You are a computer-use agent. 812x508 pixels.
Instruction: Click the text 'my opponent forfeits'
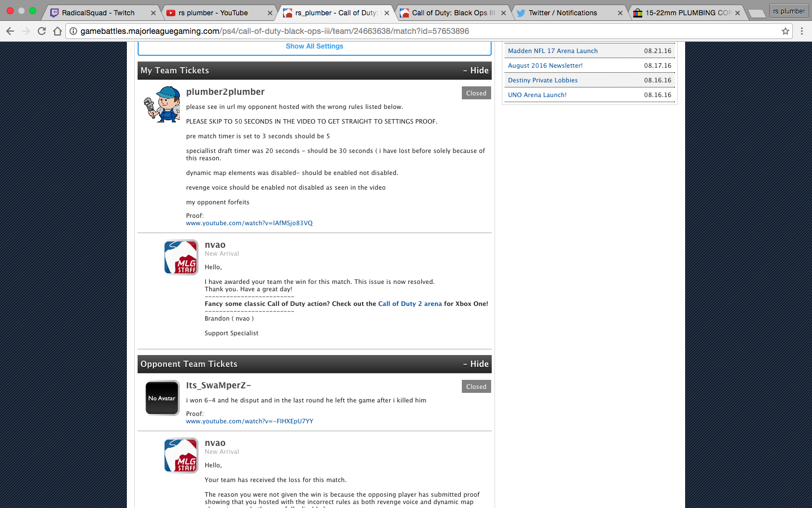[x=218, y=202]
